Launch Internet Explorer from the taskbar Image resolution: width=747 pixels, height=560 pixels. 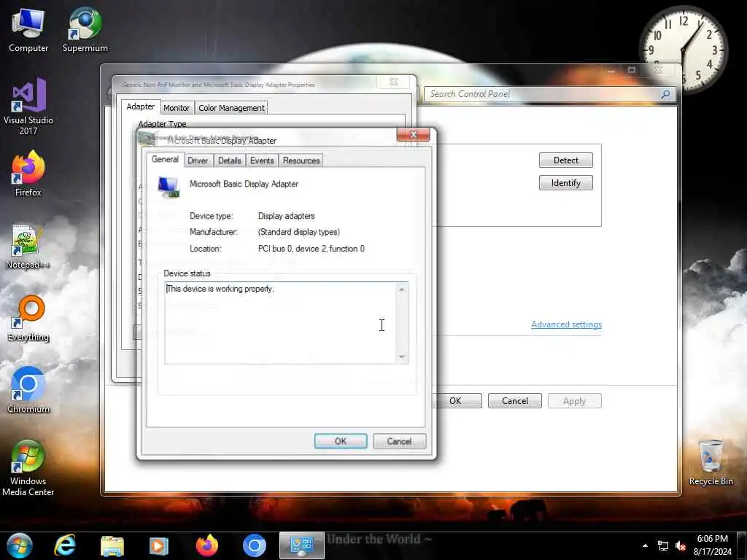(x=65, y=545)
